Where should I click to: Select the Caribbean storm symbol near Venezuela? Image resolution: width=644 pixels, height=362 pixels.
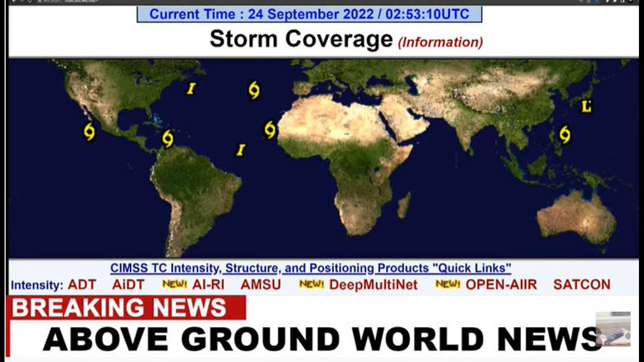point(168,138)
